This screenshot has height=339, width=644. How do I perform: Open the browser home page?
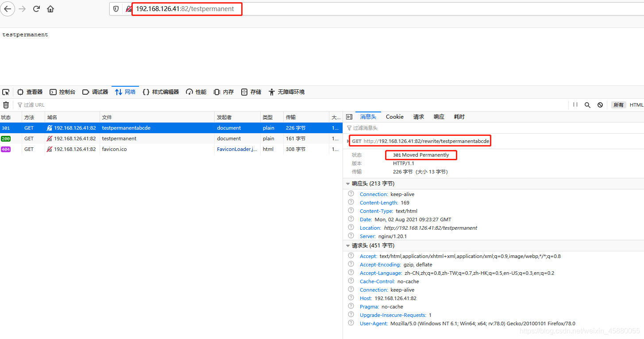click(x=50, y=8)
